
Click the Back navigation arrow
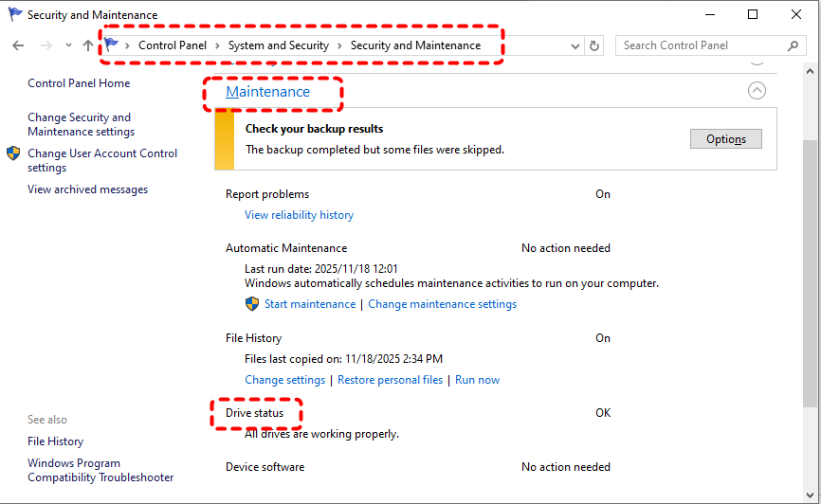pyautogui.click(x=18, y=45)
